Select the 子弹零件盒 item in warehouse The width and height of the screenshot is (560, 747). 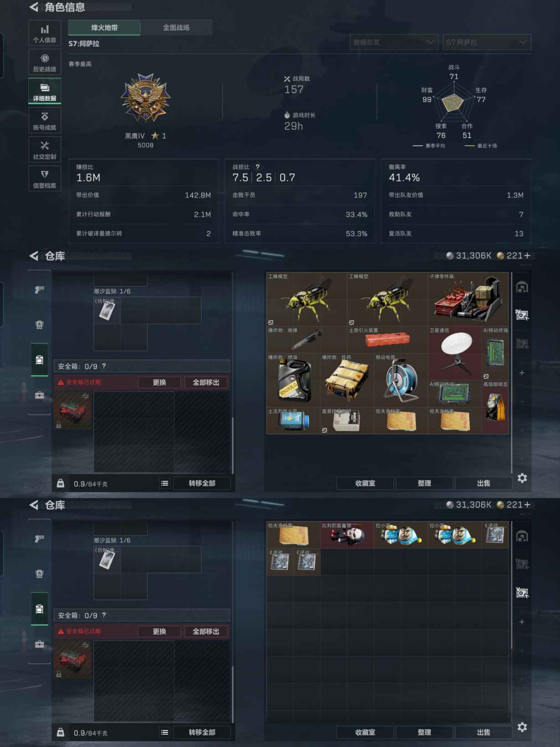point(468,299)
